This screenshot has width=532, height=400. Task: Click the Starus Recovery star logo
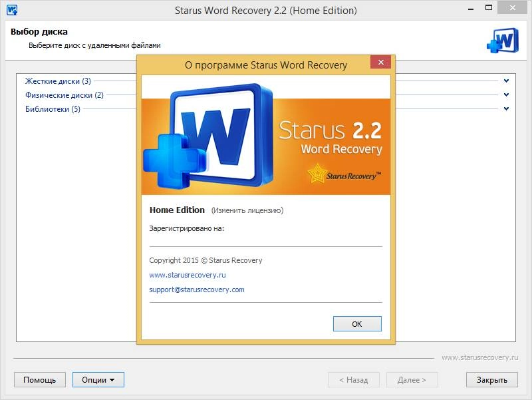tap(344, 174)
